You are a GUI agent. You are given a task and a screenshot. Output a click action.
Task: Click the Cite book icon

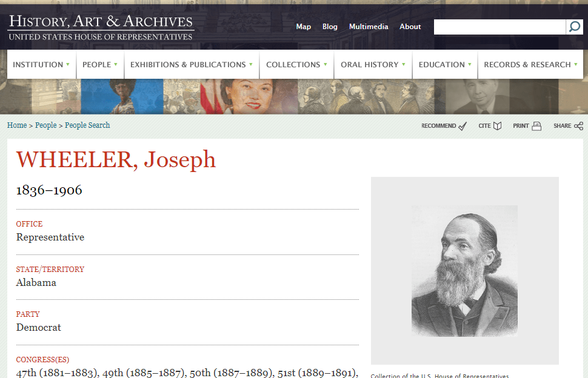pyautogui.click(x=497, y=126)
